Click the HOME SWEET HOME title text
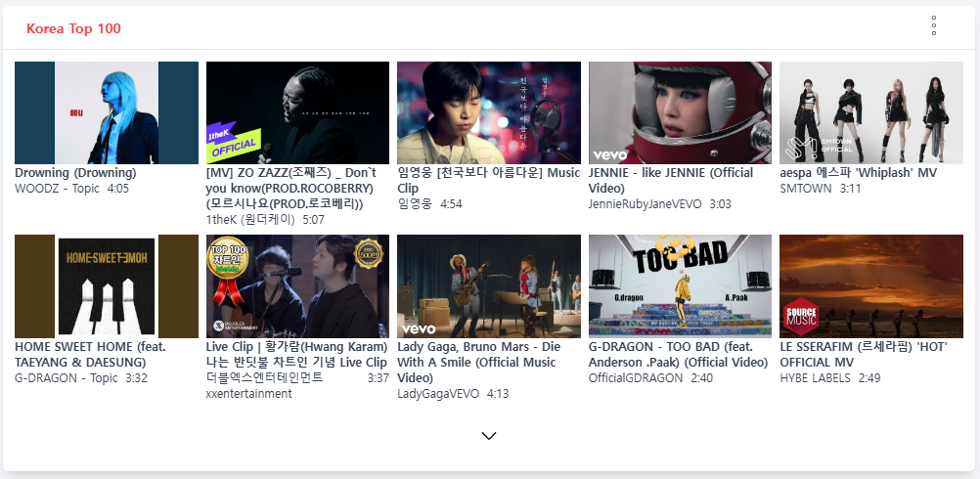Viewport: 980px width, 479px height. (x=90, y=354)
